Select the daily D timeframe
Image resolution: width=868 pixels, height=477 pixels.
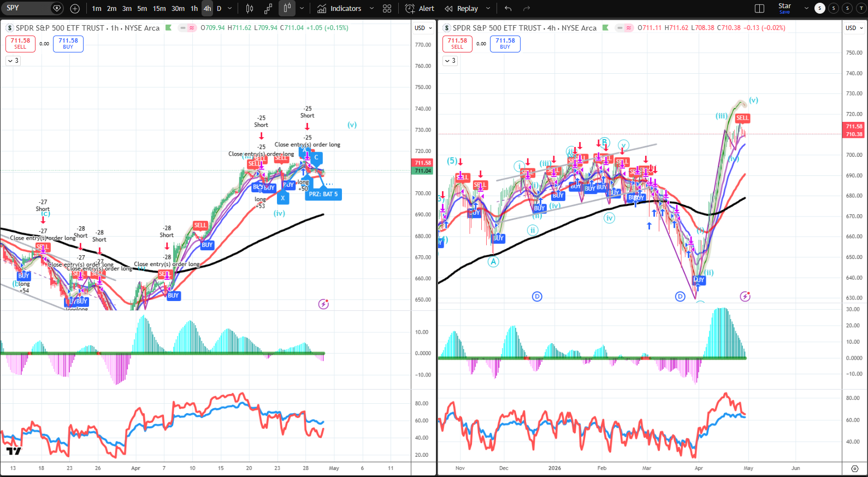(219, 9)
